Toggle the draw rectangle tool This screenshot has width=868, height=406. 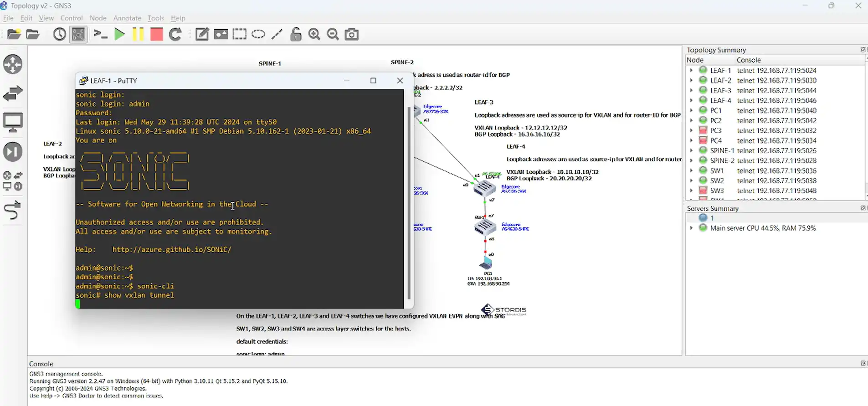[240, 34]
